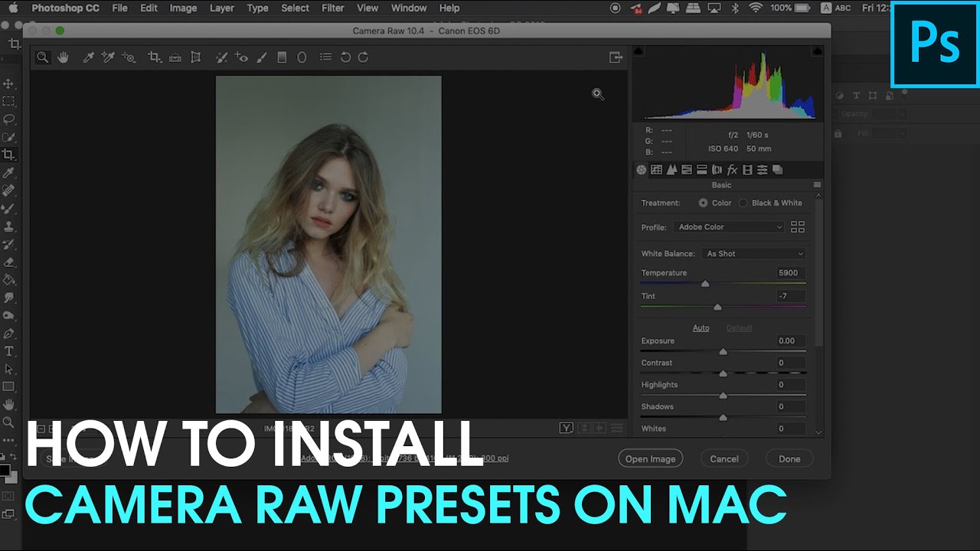Open Camera Raw preferences list icon
This screenshot has height=551, width=980.
coord(325,57)
